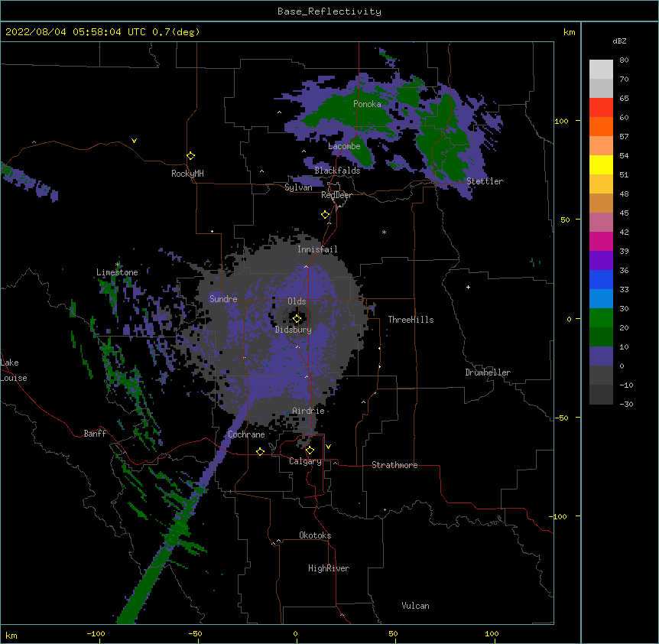Click the yellow diamond marker below RedDeer
Image resolution: width=659 pixels, height=644 pixels.
click(x=326, y=215)
